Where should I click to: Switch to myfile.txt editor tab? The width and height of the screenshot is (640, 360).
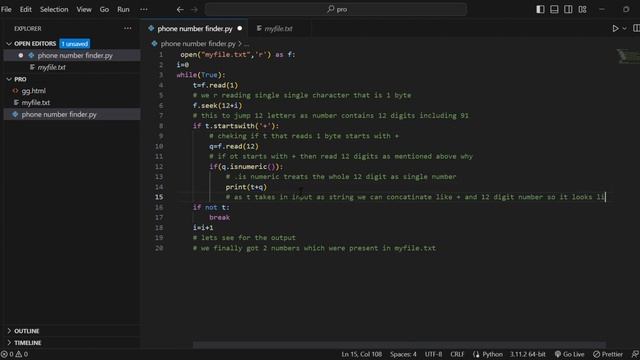[x=278, y=29]
